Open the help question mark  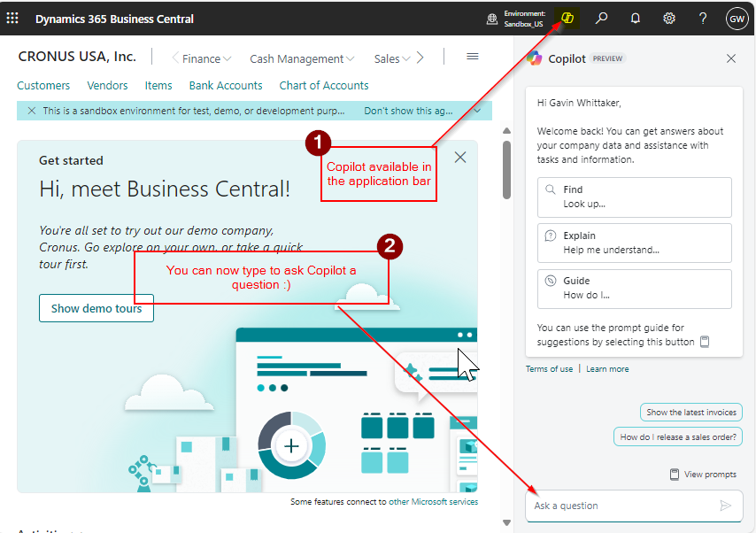tap(702, 19)
